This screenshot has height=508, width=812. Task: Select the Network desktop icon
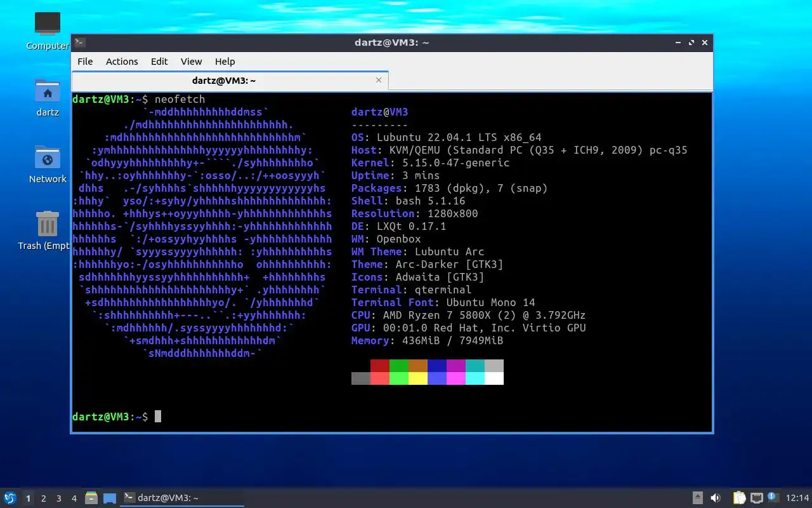point(48,164)
